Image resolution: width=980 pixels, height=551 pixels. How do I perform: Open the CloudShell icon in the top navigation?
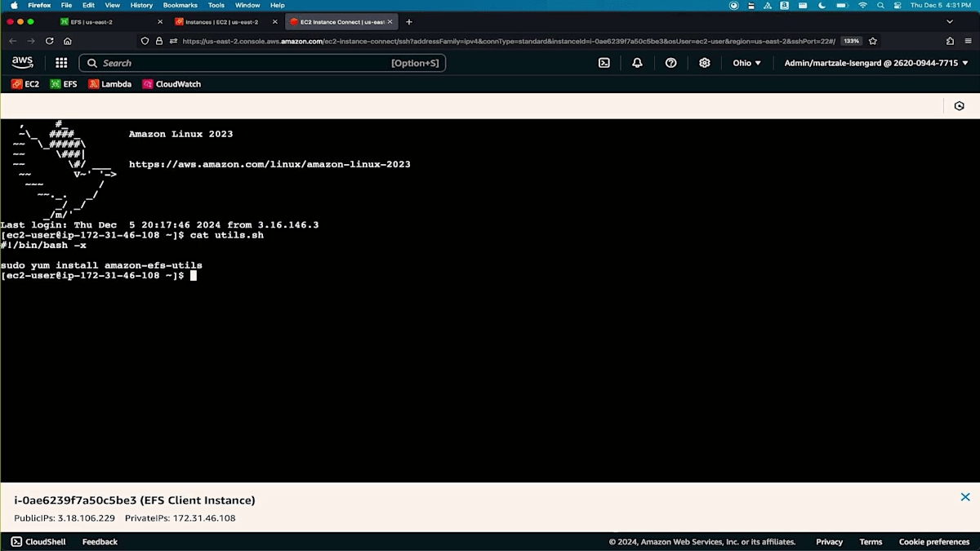604,63
